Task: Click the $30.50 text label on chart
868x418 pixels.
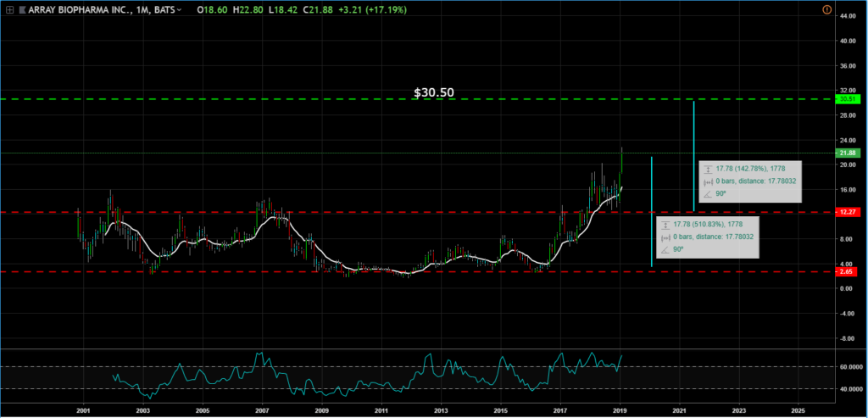Action: (x=434, y=92)
